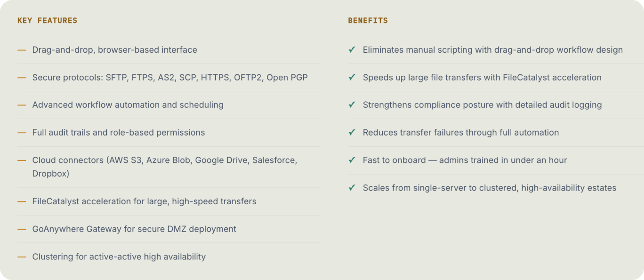Click the checkmark next to FileCatalyst acceleration benefit
Screen dimensions: 644x280
coord(352,77)
